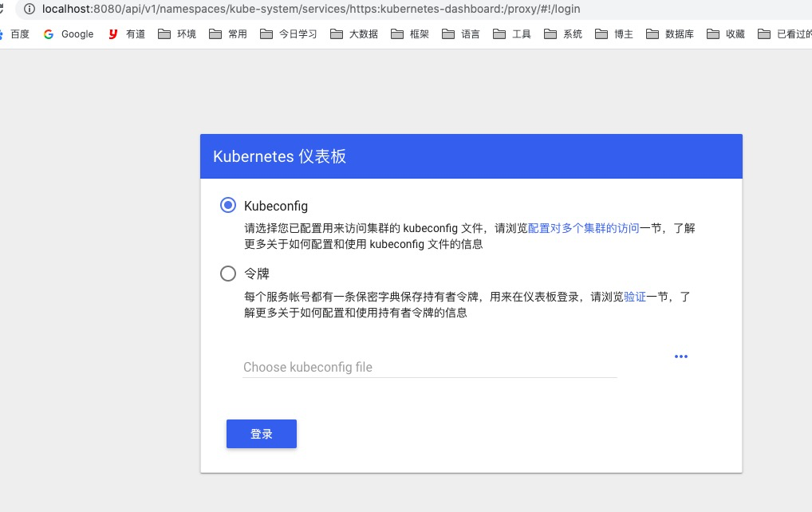
Task: Open the 百度 bookmark
Action: click(14, 34)
